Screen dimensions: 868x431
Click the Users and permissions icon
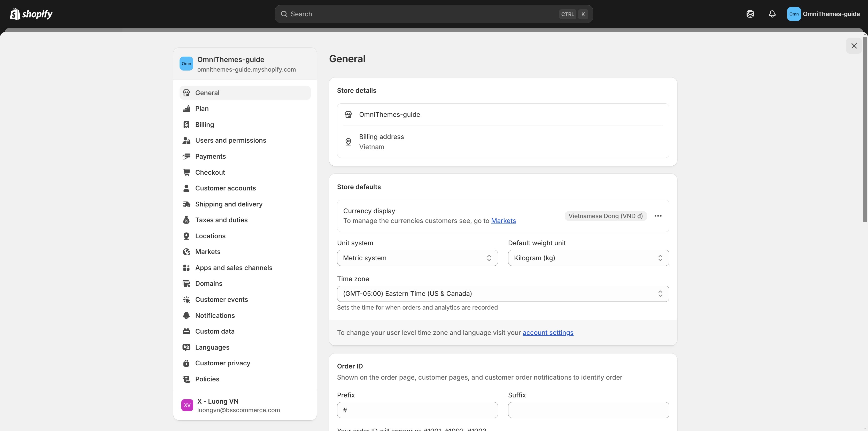[x=186, y=141]
